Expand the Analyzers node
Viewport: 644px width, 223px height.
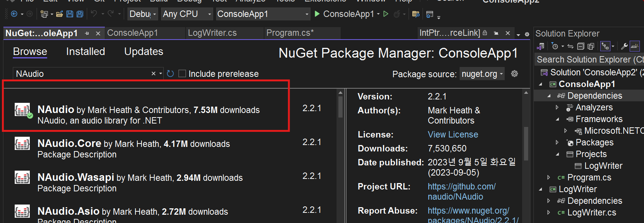[x=557, y=107]
